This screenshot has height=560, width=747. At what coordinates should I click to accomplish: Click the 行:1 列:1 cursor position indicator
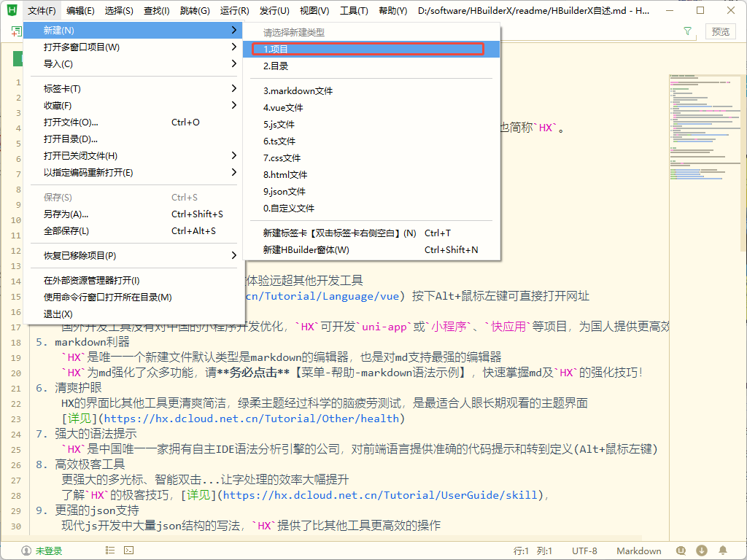(533, 551)
